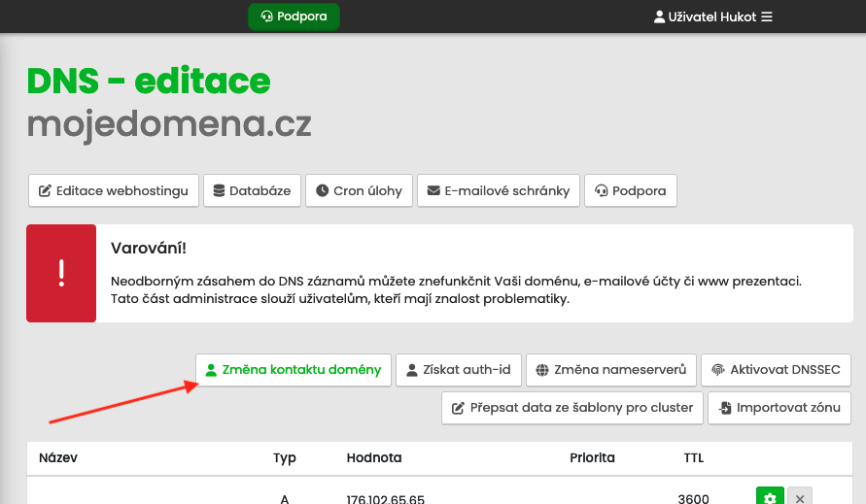Open Cron úlohy with clock icon
This screenshot has width=866, height=504.
point(359,191)
